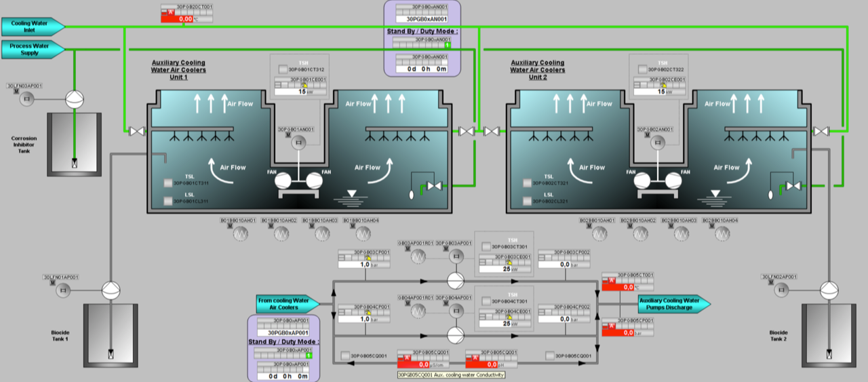Click the Aux. cooling water Conductivity tooltip

tap(451, 375)
